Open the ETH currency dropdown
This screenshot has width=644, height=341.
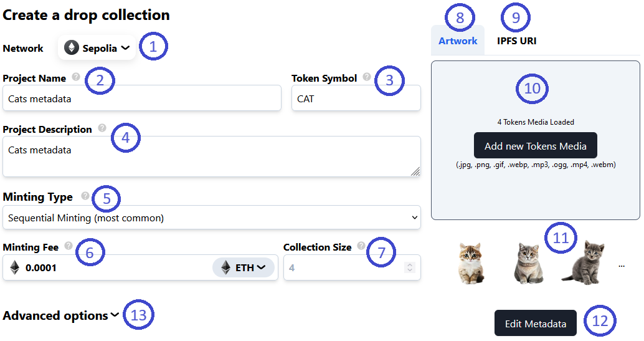[244, 267]
